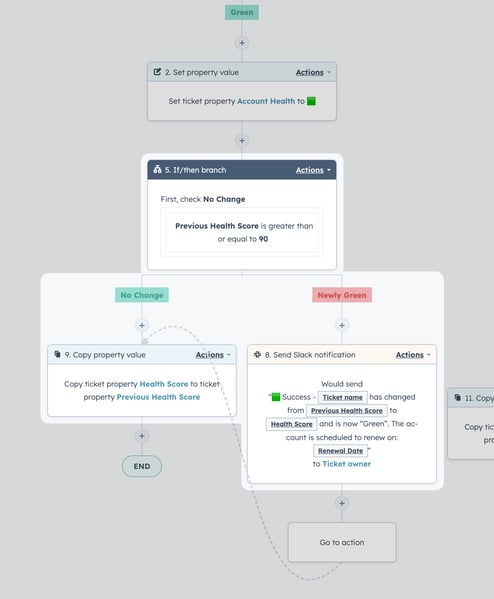This screenshot has width=494, height=599.
Task: Add an action below Set property value
Action: [241, 141]
